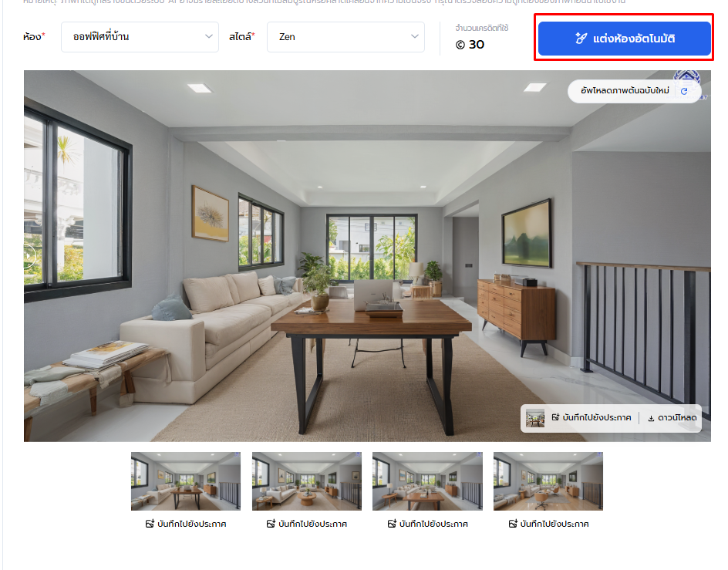
Task: Click save icon under the second thumbnail
Action: [x=271, y=524]
